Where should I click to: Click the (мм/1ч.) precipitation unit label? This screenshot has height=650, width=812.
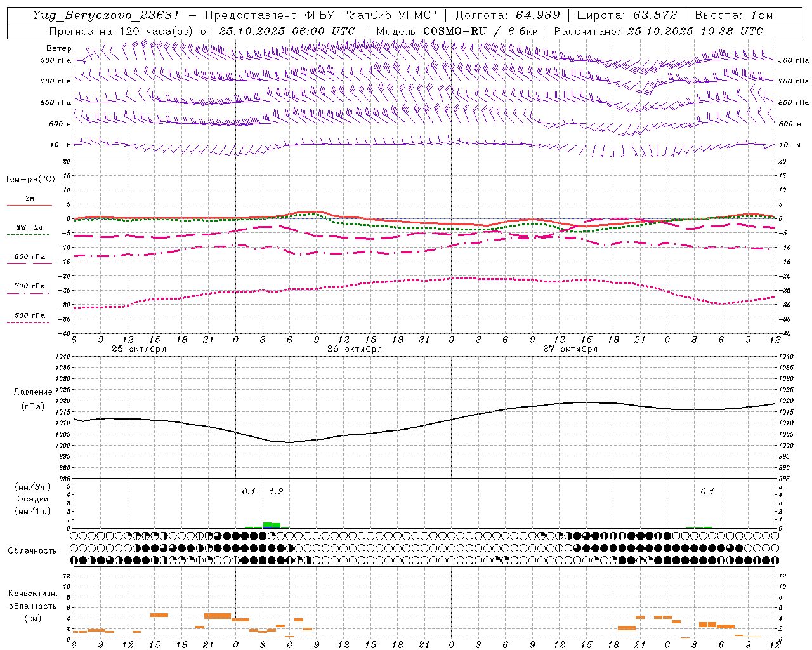[33, 511]
